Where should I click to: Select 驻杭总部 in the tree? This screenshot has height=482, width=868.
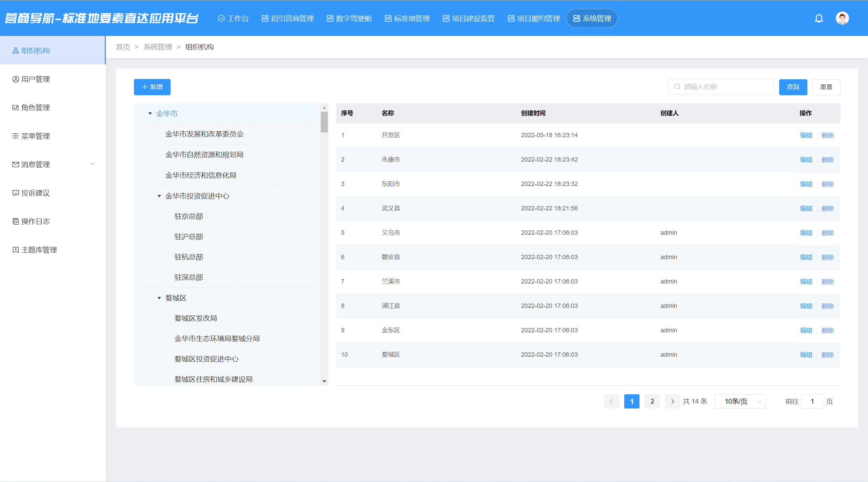[x=189, y=257]
